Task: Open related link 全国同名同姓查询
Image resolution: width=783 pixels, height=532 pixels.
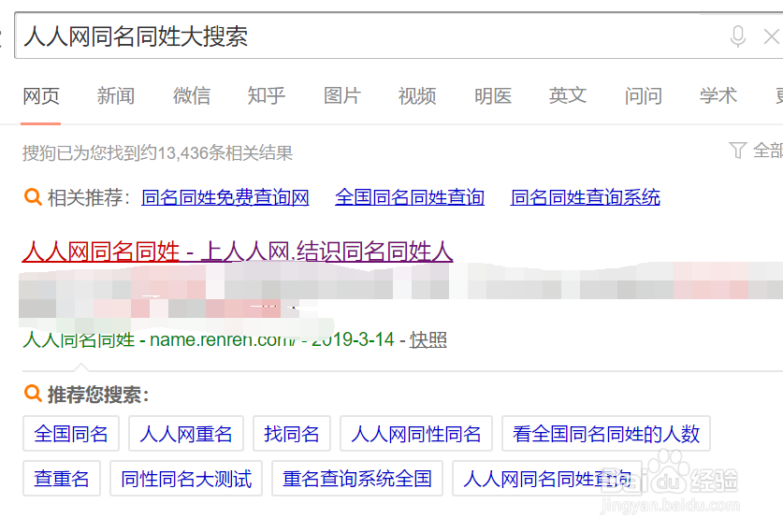Action: [x=410, y=197]
